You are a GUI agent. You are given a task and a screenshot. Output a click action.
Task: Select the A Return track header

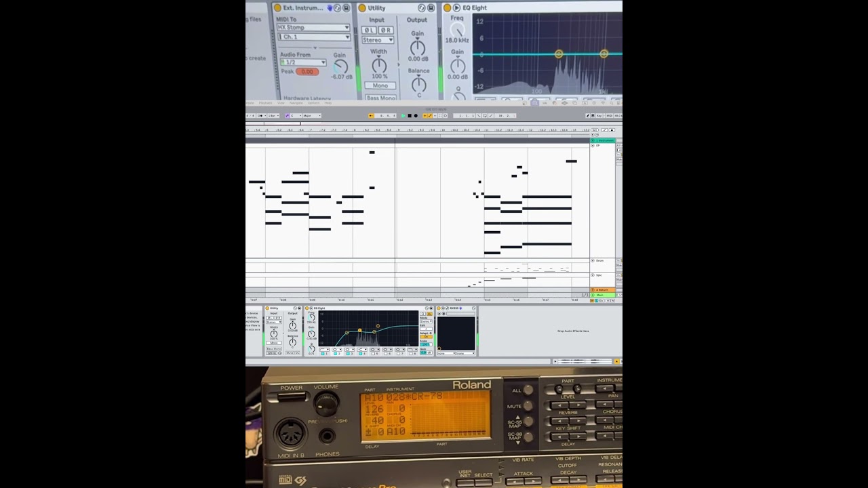point(603,290)
